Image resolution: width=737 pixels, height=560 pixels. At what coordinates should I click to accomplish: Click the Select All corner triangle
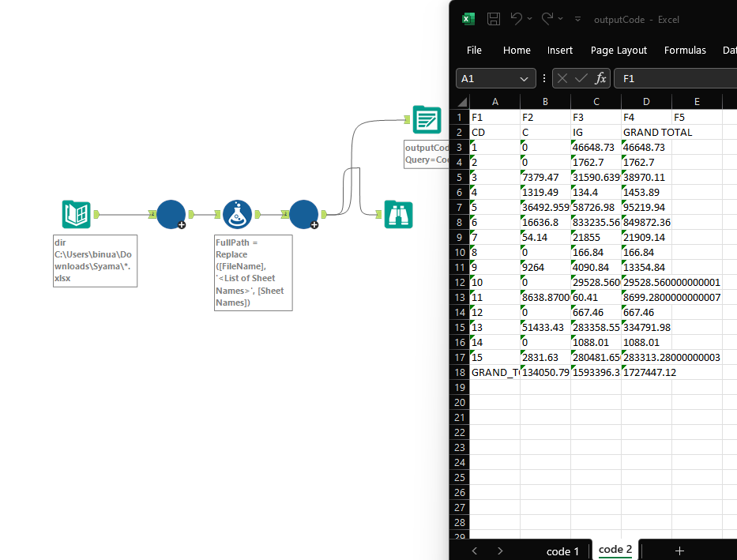coord(462,101)
